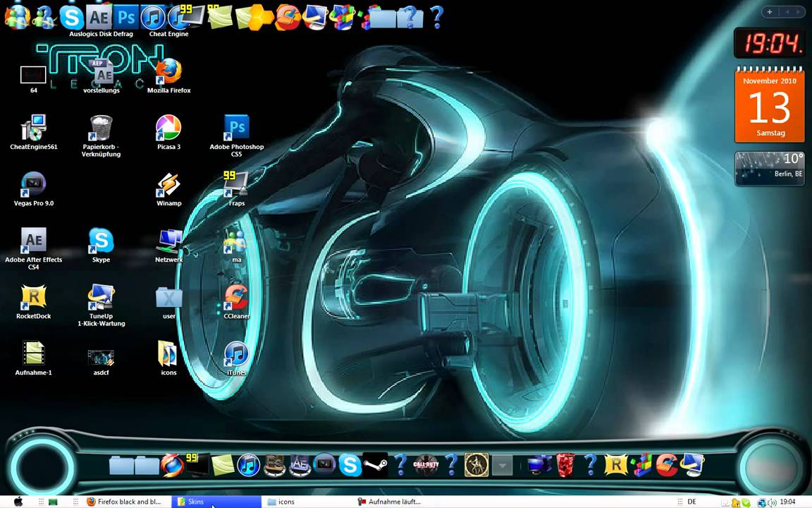Click network computer icon in bottom dock
The width and height of the screenshot is (812, 508).
tap(540, 465)
